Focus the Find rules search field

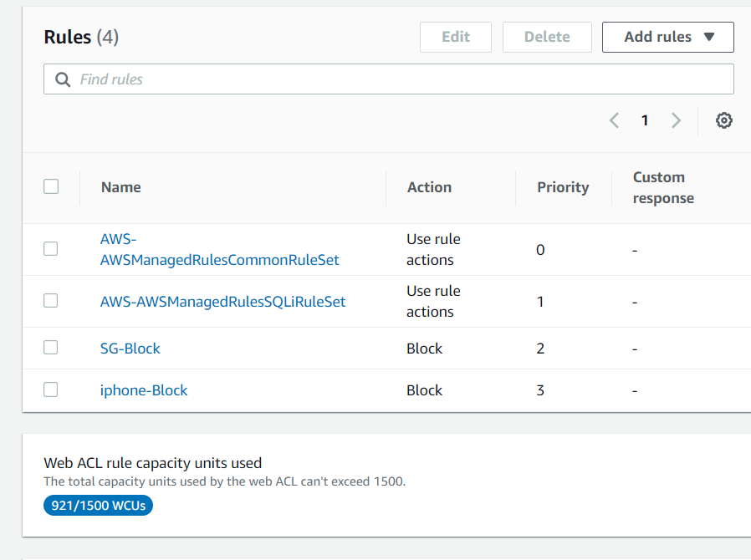point(401,79)
